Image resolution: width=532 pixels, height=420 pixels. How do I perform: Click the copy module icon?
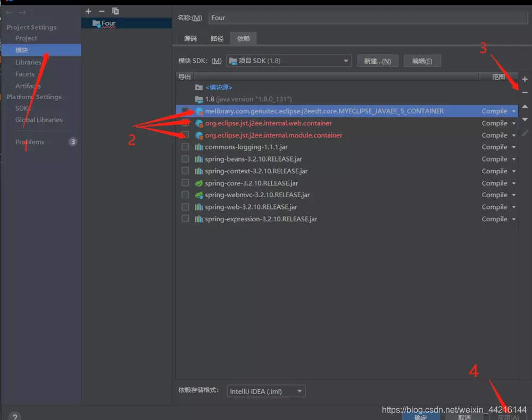tap(115, 11)
